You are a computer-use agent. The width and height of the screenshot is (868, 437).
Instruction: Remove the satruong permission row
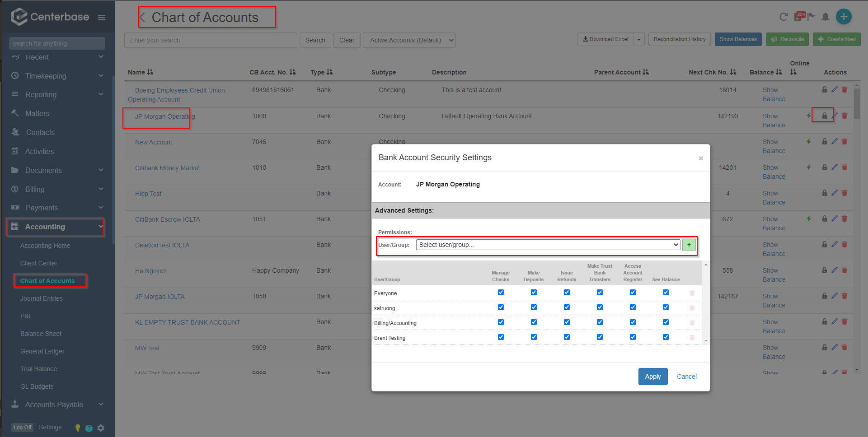point(692,308)
